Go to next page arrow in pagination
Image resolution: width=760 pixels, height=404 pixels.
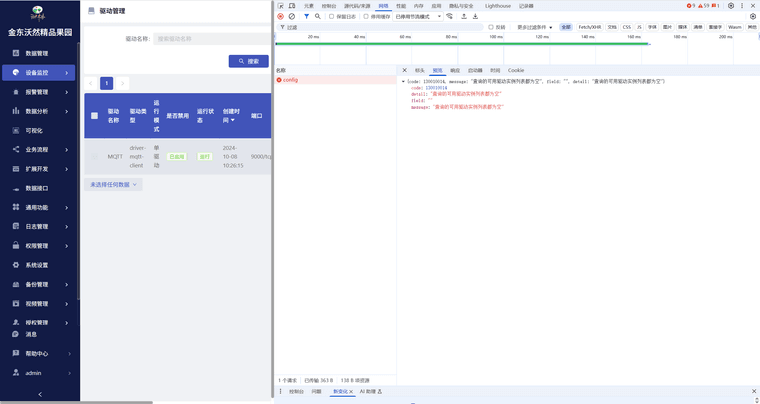[x=123, y=83]
